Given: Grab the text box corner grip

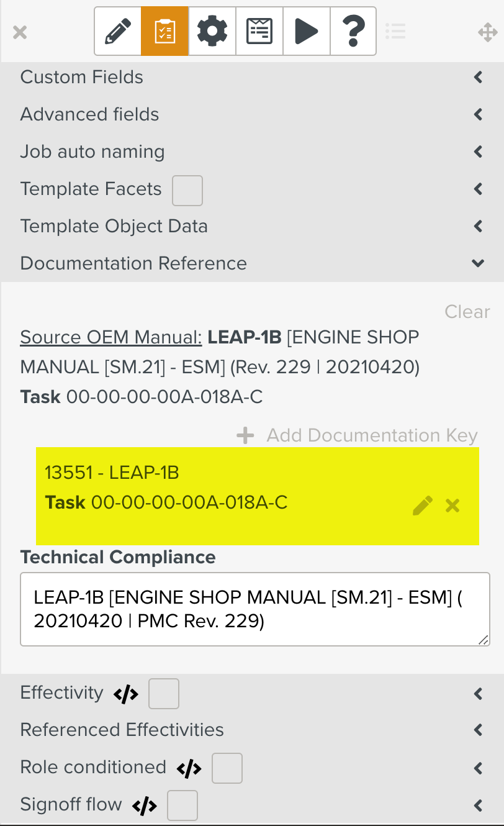Looking at the screenshot, I should click(x=483, y=639).
